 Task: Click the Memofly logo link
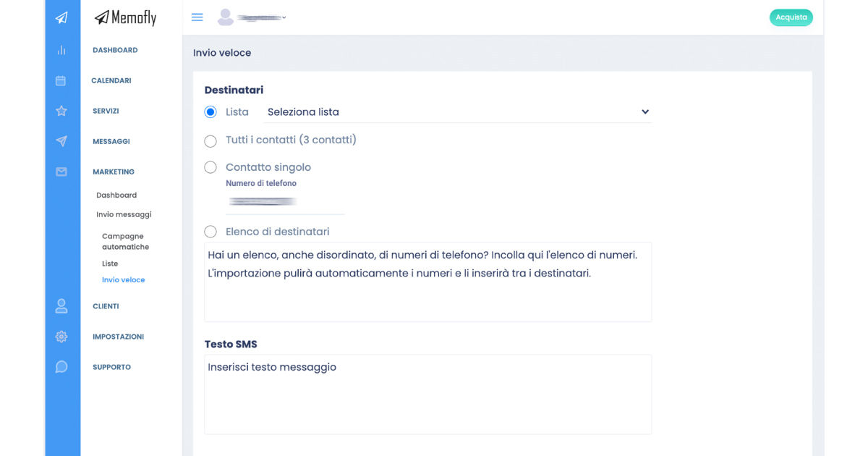tap(125, 17)
